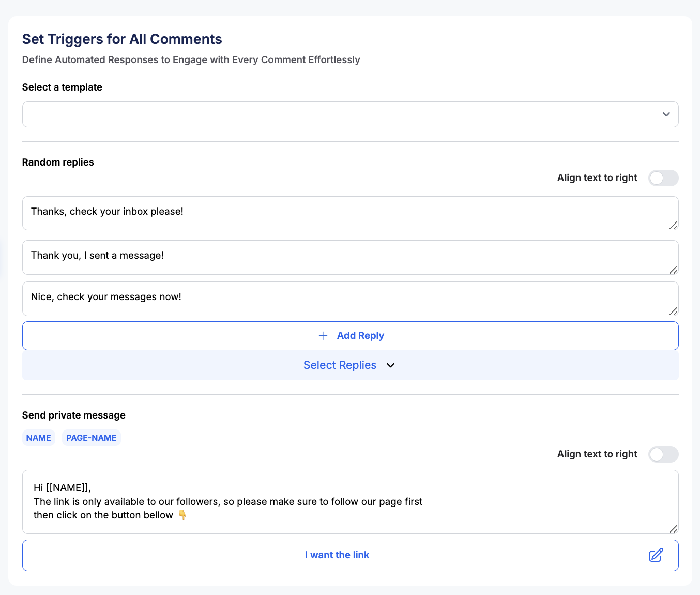Click the 'I want the link' button
This screenshot has width=700, height=595.
point(337,555)
